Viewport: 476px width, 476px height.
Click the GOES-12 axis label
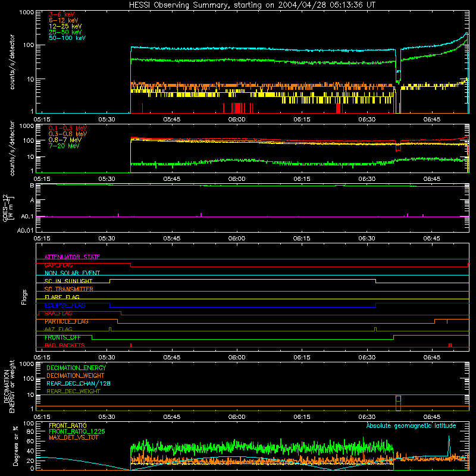[x=6, y=208]
